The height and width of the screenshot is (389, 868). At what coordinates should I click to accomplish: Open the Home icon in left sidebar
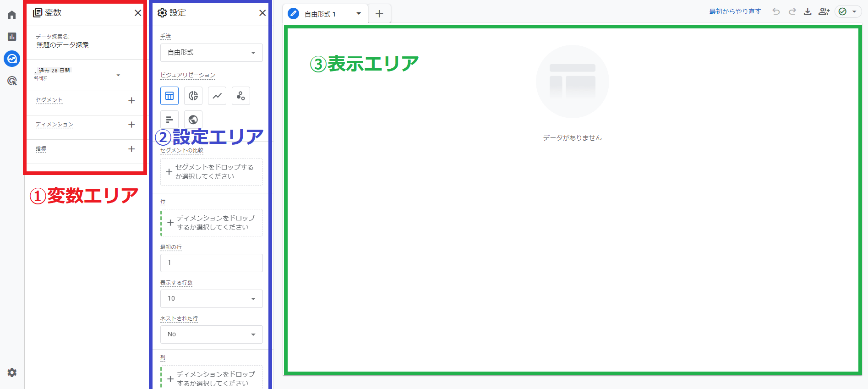tap(12, 15)
